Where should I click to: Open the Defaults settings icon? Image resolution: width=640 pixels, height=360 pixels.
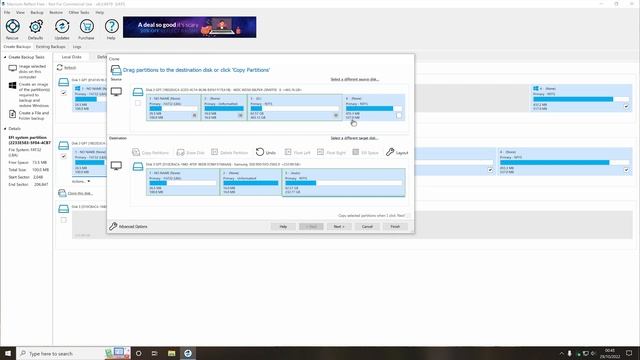coord(36,27)
